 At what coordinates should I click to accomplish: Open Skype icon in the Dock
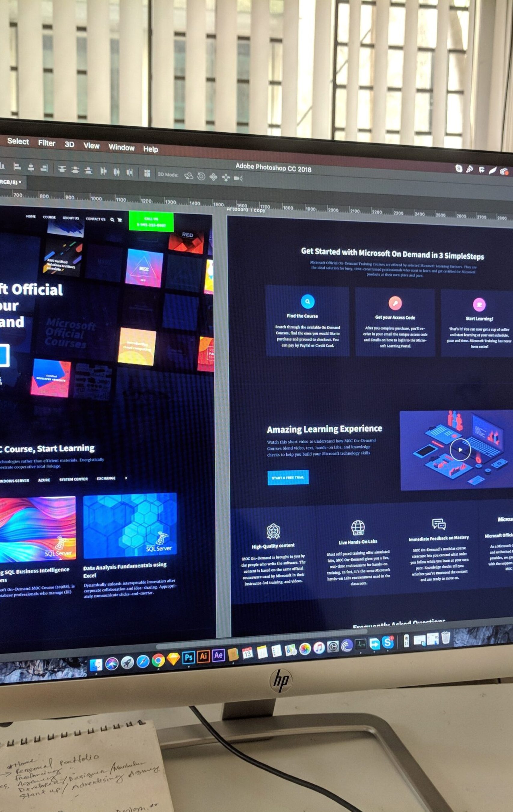coord(388,642)
